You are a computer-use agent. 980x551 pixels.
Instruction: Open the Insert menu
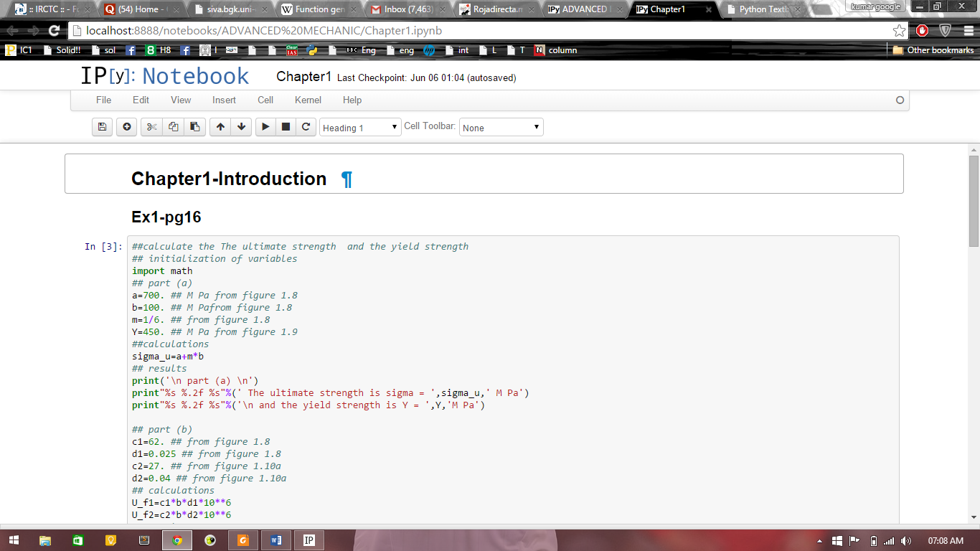[224, 100]
